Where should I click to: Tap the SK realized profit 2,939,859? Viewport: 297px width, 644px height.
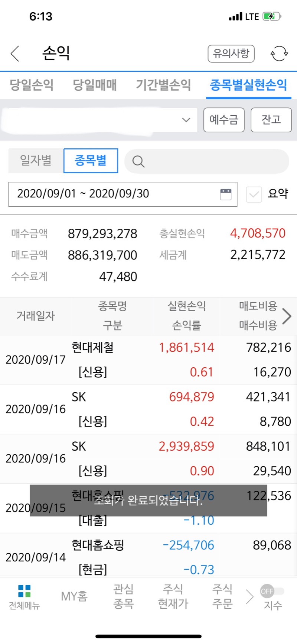186,447
